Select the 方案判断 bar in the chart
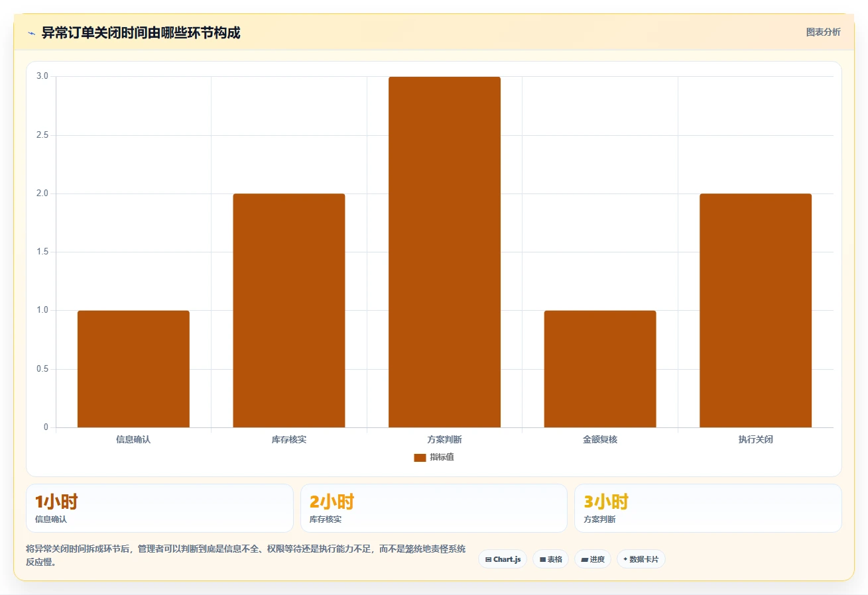Screen dimensions: 868x595 tap(444, 252)
